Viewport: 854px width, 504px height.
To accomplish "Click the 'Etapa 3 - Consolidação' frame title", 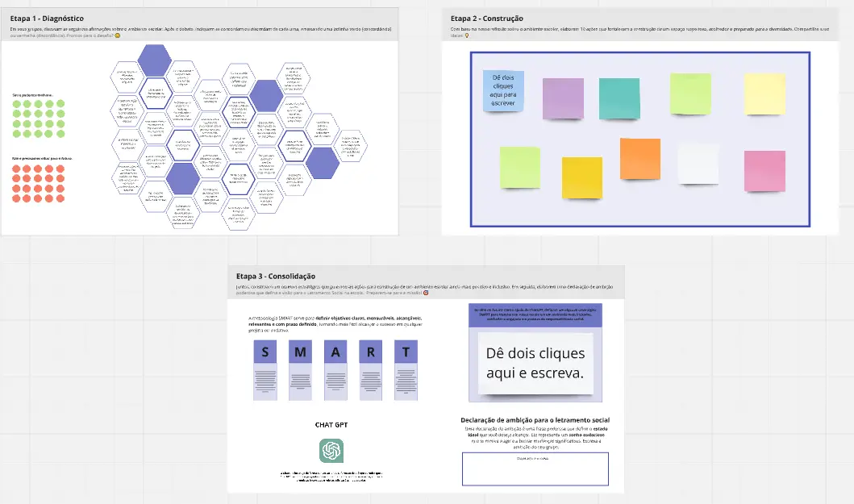I will (x=275, y=277).
